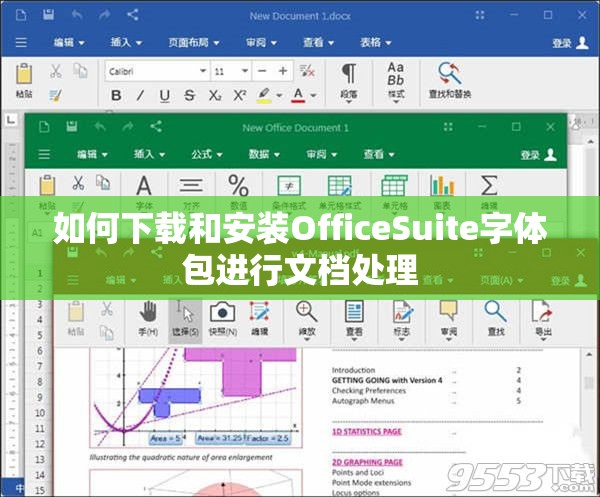Open 编辑 menu in spreadsheet window
Screen dimensions: 600x497
point(92,154)
